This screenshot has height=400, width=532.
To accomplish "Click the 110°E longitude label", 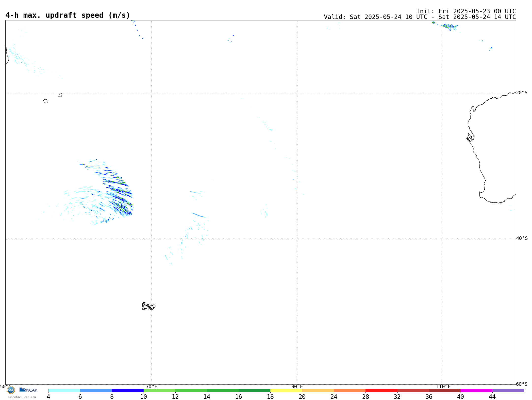I will point(443,386).
